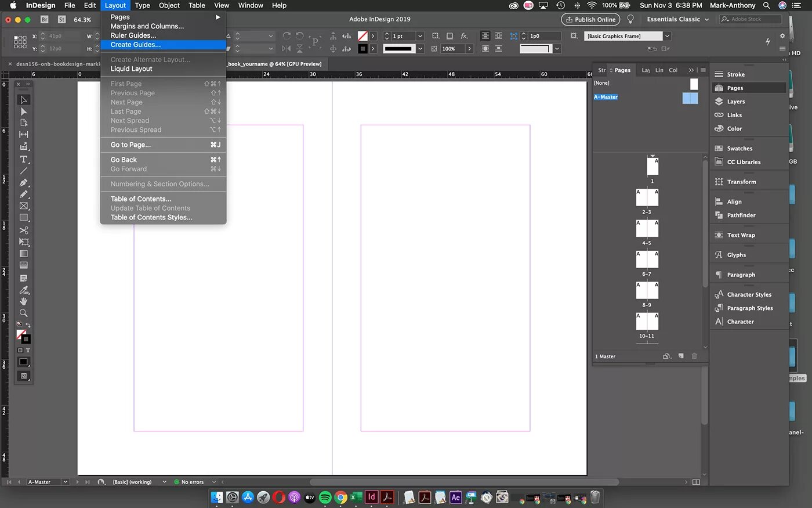The image size is (812, 508).
Task: Swap fill and stroke colors
Action: tap(28, 325)
